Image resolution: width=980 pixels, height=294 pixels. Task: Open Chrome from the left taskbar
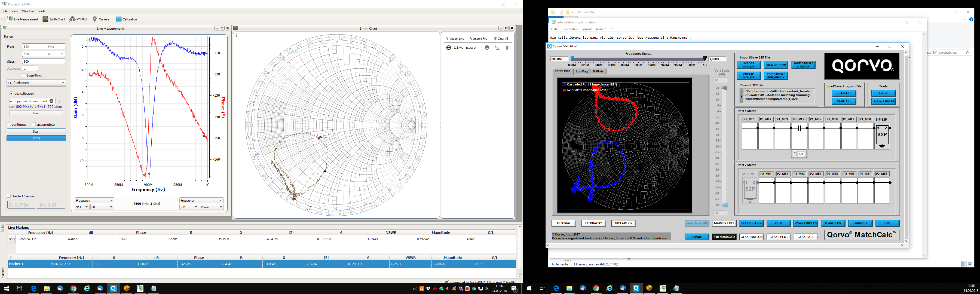click(73, 289)
